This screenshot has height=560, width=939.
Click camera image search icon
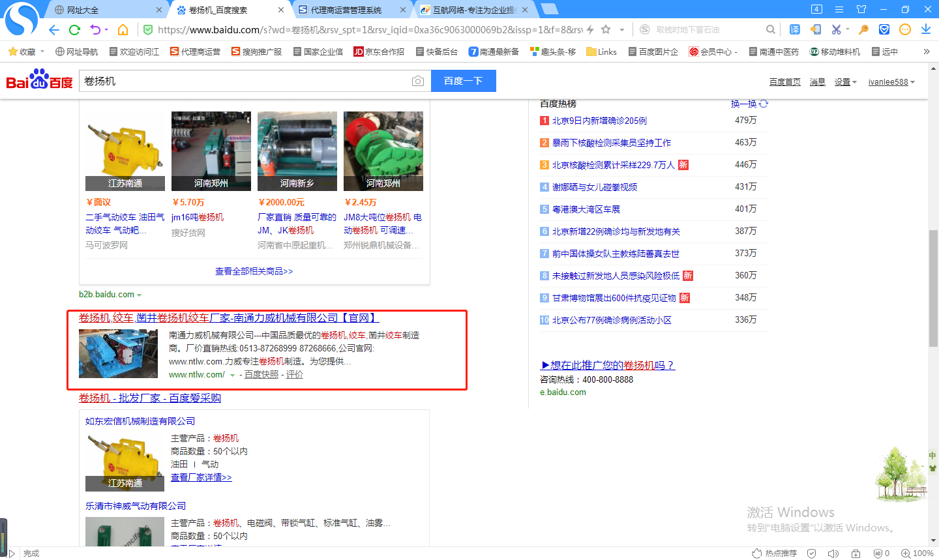click(418, 81)
